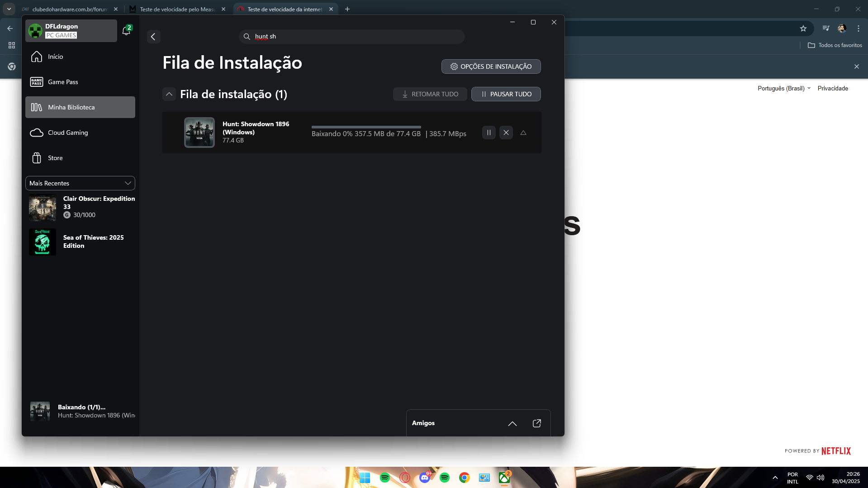
Task: Click the Hunt: Showdown download progress bar
Action: (366, 127)
